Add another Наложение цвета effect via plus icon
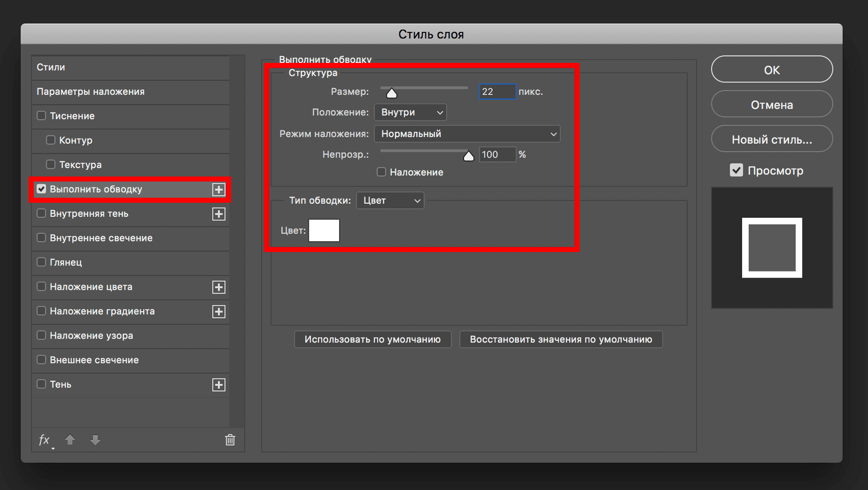Image resolution: width=868 pixels, height=490 pixels. coord(219,287)
